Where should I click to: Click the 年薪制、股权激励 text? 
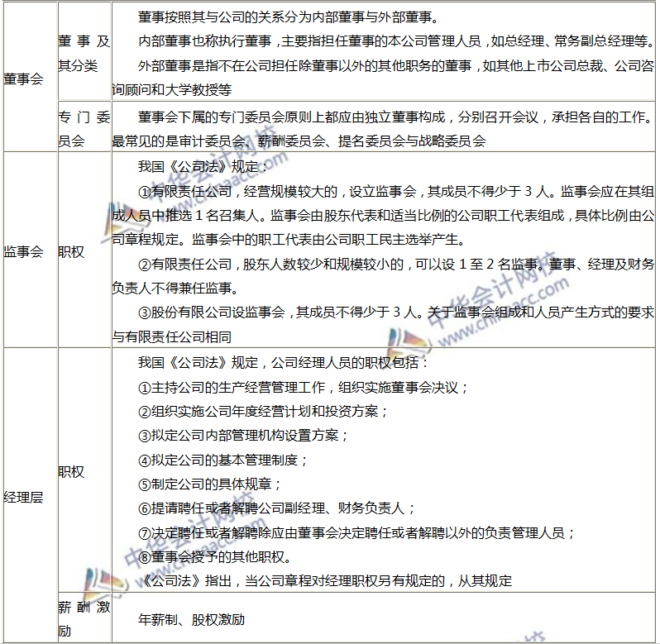pyautogui.click(x=192, y=619)
